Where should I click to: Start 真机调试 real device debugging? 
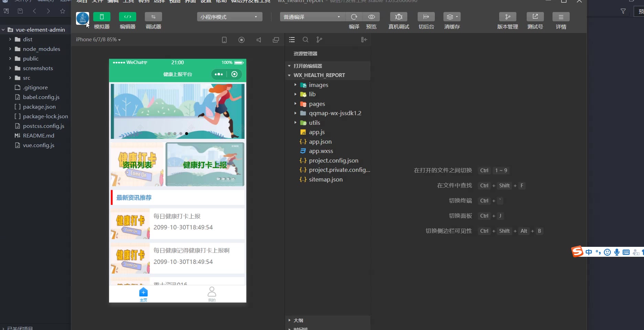coord(399,17)
